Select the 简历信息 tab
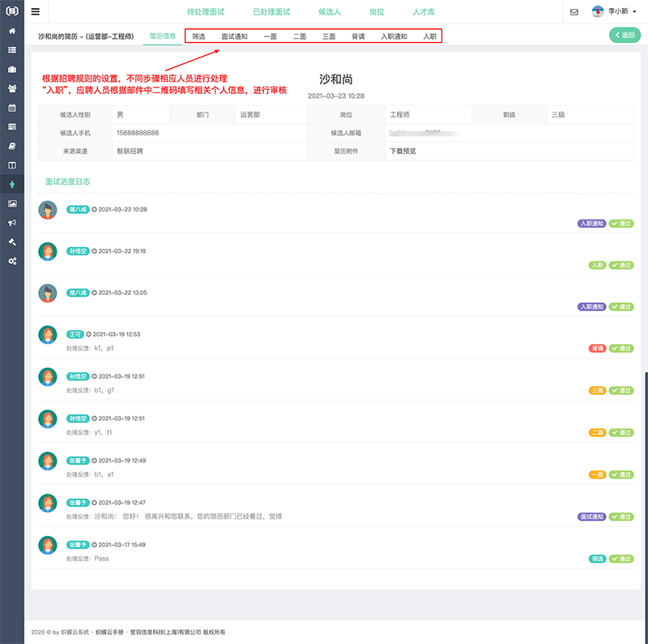The height and width of the screenshot is (644, 648). [x=161, y=36]
